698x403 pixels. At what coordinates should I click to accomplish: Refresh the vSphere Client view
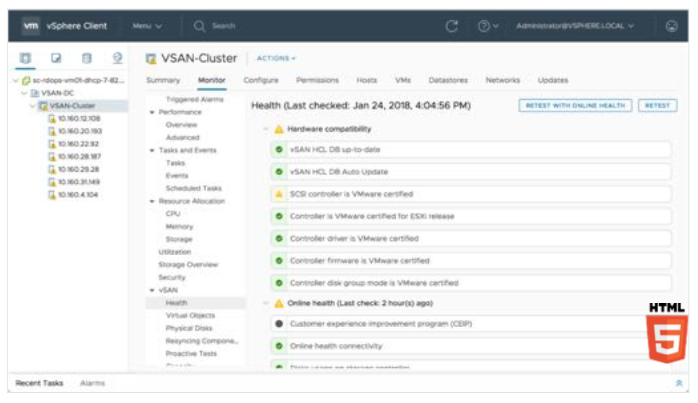coord(452,26)
